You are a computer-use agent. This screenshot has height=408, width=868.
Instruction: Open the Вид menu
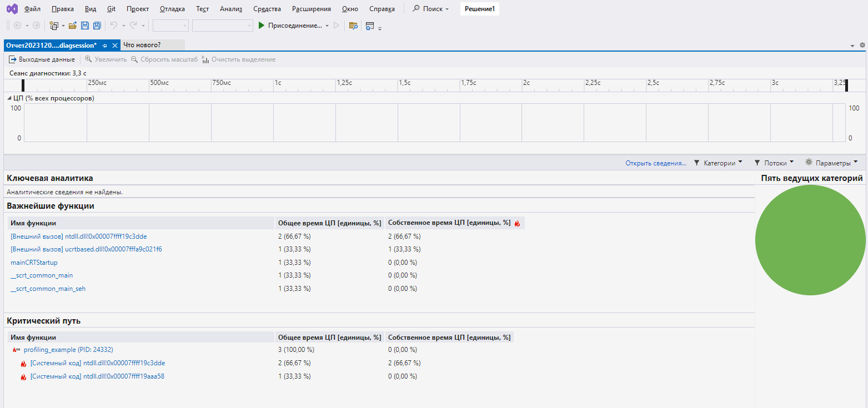pyautogui.click(x=91, y=9)
